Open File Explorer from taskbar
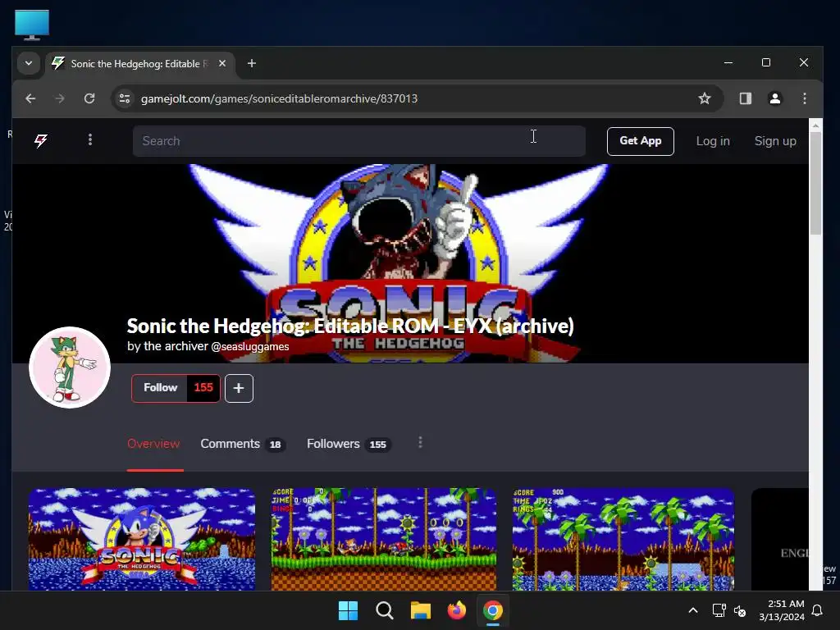The width and height of the screenshot is (840, 630). [x=421, y=610]
